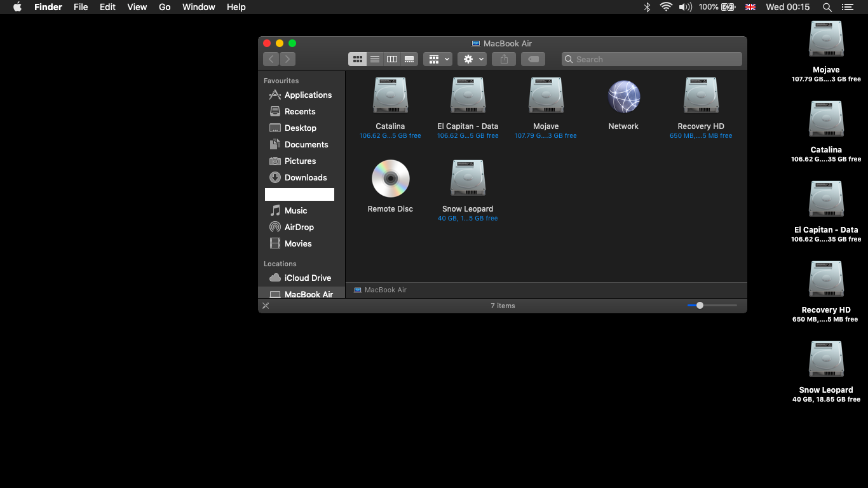This screenshot has height=488, width=868.
Task: Select MacBook Air in sidebar Locations
Action: pyautogui.click(x=301, y=294)
